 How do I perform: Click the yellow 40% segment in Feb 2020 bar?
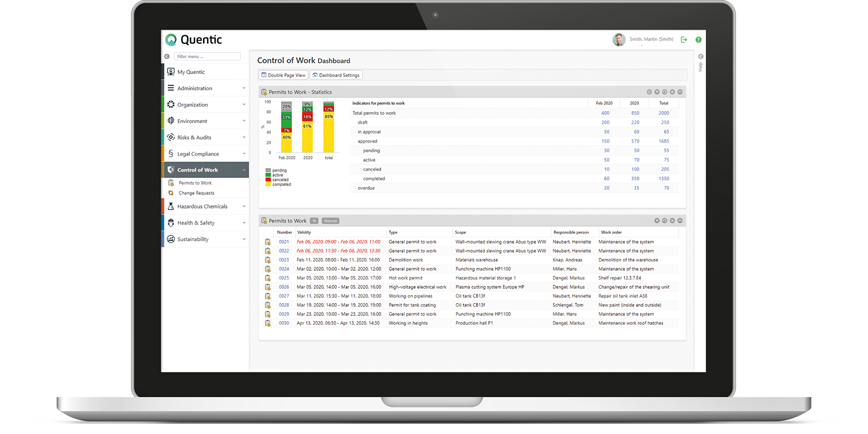(x=287, y=143)
